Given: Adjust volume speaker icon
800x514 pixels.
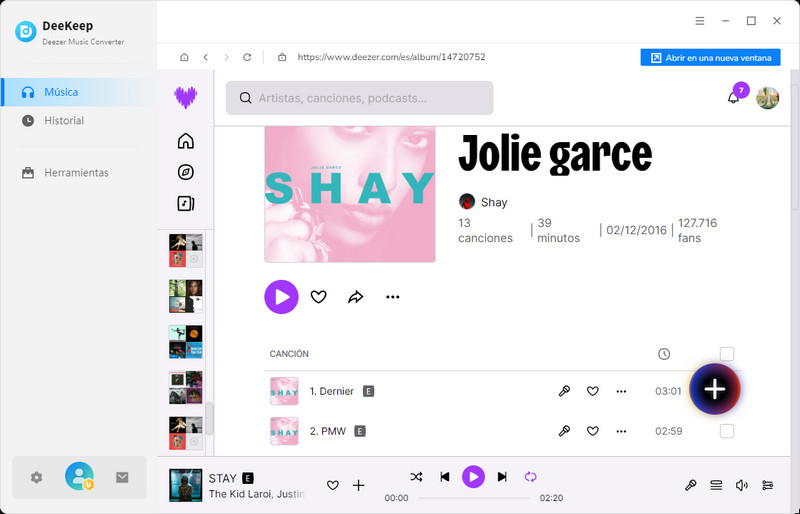Looking at the screenshot, I should click(x=742, y=485).
